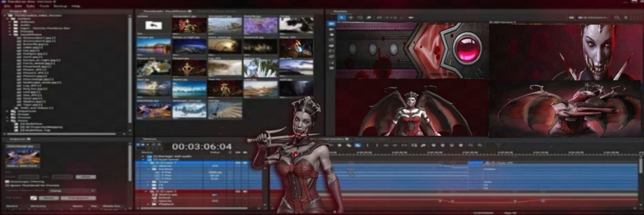Select the ellipse orbit tool in Preview toolbar
The height and width of the screenshot is (215, 644).
tap(360, 17)
